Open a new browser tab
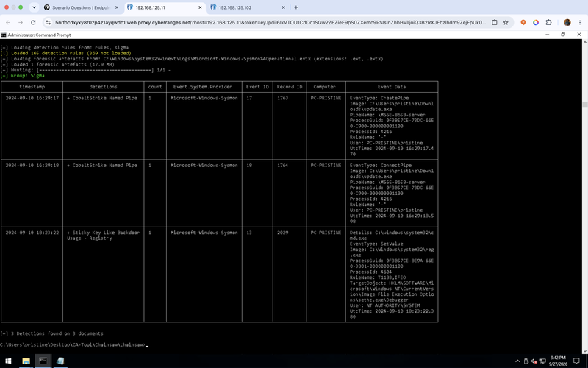 pos(296,7)
